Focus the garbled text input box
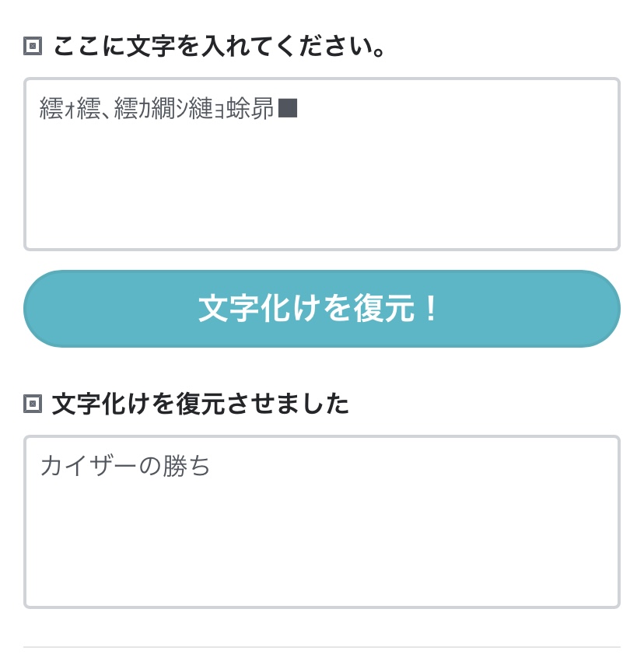 pos(322,164)
